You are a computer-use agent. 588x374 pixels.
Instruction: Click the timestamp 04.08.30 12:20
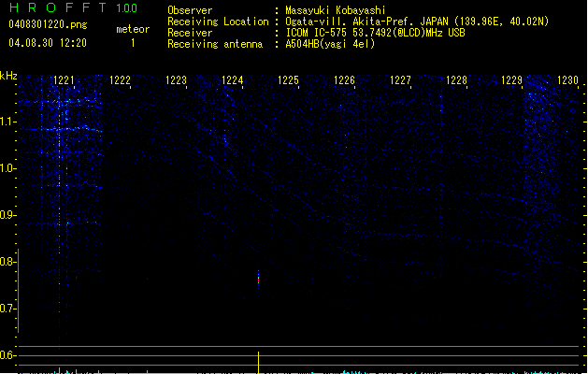point(48,43)
